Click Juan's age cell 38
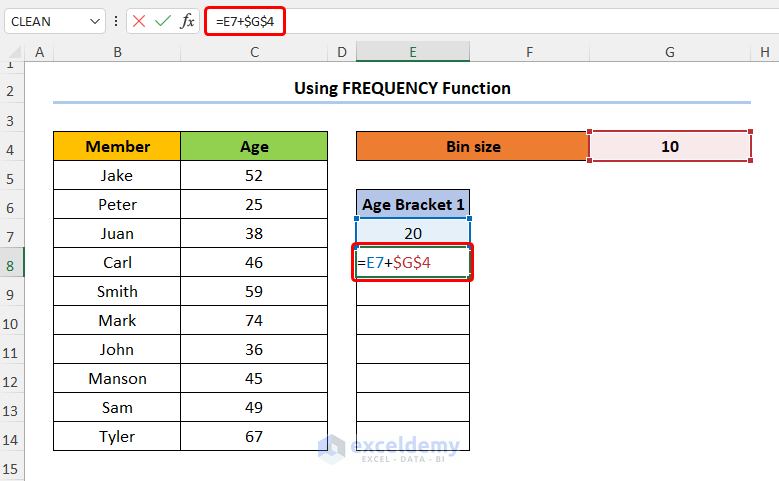779x481 pixels. pyautogui.click(x=254, y=234)
